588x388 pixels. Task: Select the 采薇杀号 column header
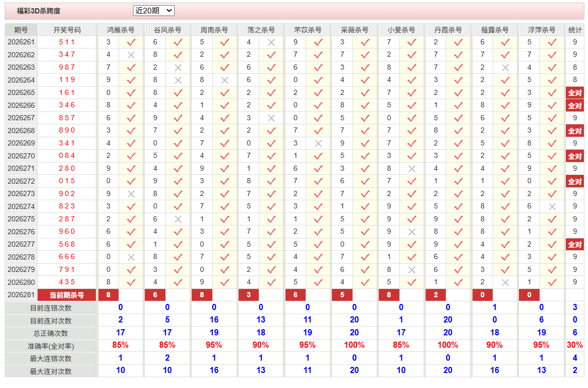355,30
